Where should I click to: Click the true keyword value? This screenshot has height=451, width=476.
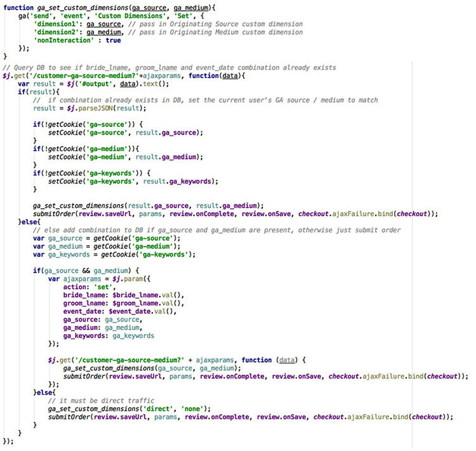coord(113,41)
